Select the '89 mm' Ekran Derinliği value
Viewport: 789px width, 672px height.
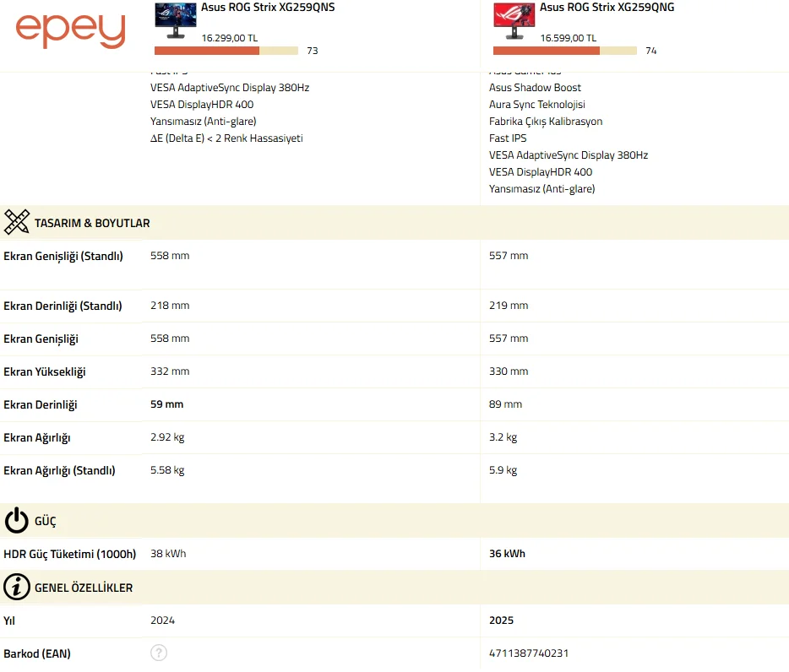point(505,404)
